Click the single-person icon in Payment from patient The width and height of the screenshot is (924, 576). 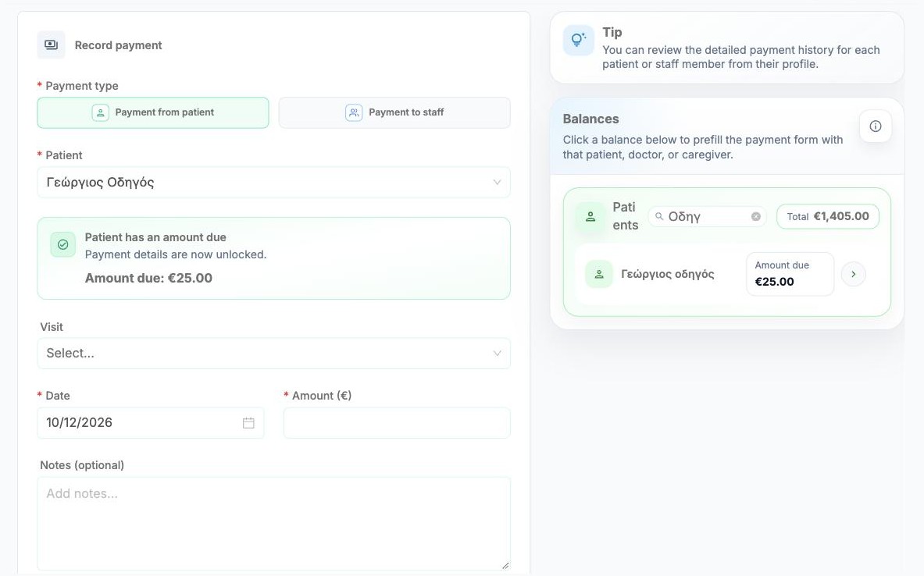pos(100,112)
